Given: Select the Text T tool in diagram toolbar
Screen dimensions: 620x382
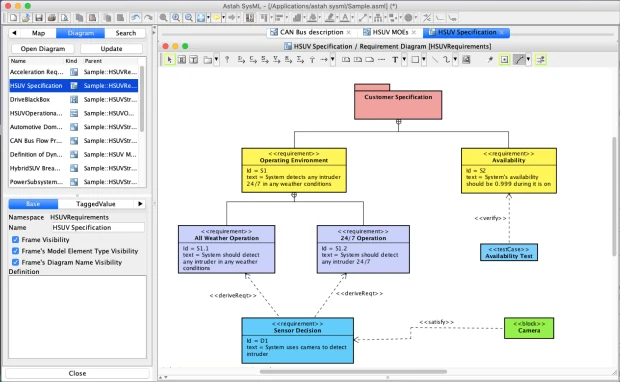Looking at the screenshot, I should tap(395, 60).
